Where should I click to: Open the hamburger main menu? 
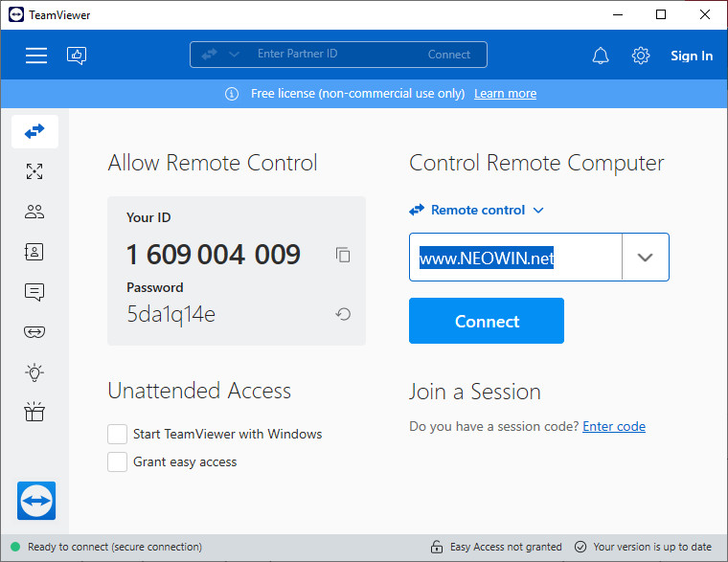point(36,56)
